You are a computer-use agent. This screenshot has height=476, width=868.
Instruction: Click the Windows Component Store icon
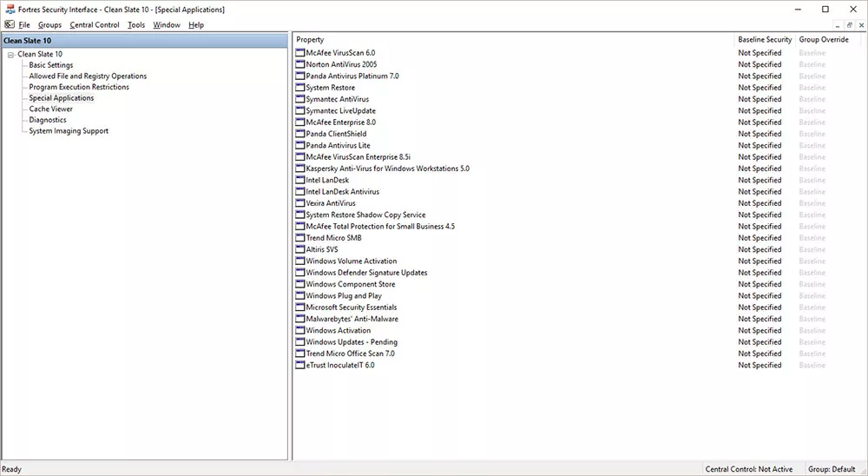pyautogui.click(x=300, y=284)
